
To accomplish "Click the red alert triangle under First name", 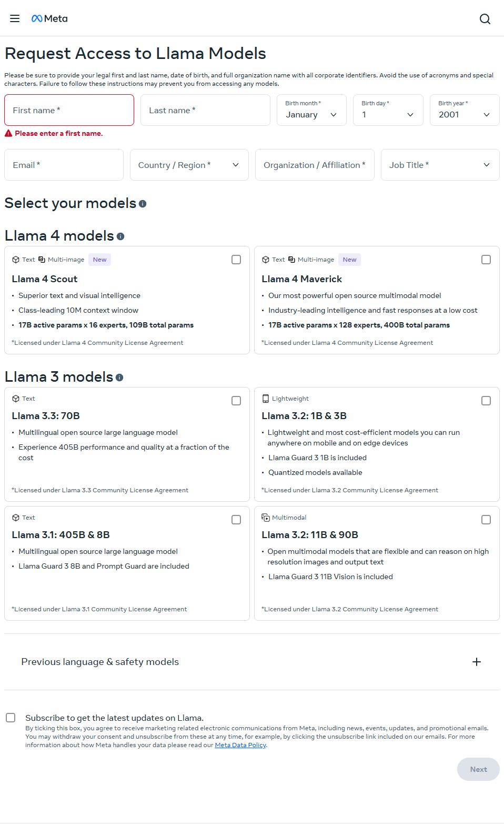I will [x=8, y=133].
